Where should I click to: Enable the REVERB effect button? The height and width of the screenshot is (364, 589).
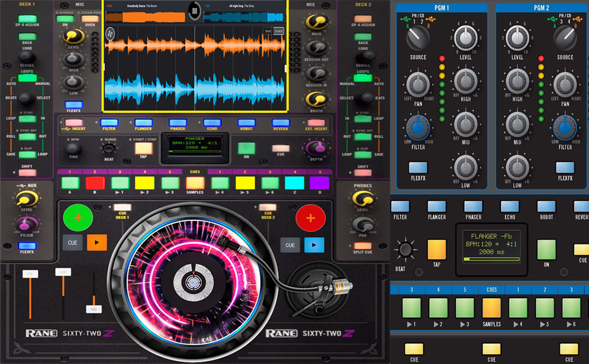(x=281, y=123)
